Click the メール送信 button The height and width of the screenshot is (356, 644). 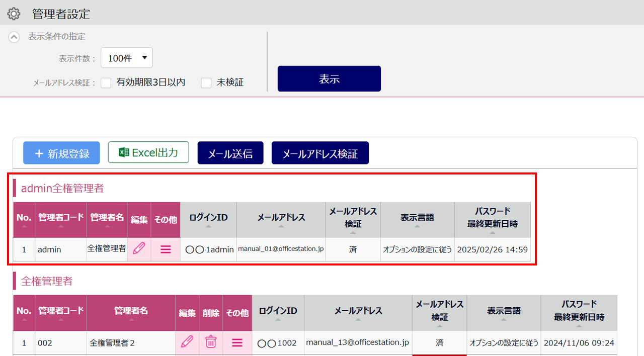[x=230, y=153]
